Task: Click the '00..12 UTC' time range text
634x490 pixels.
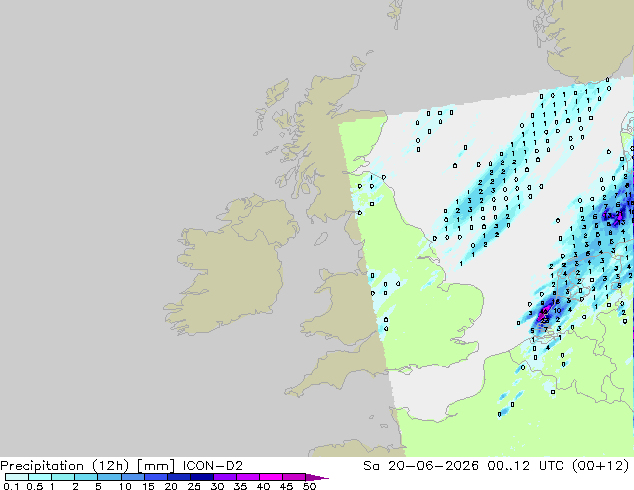Action: coord(526,466)
